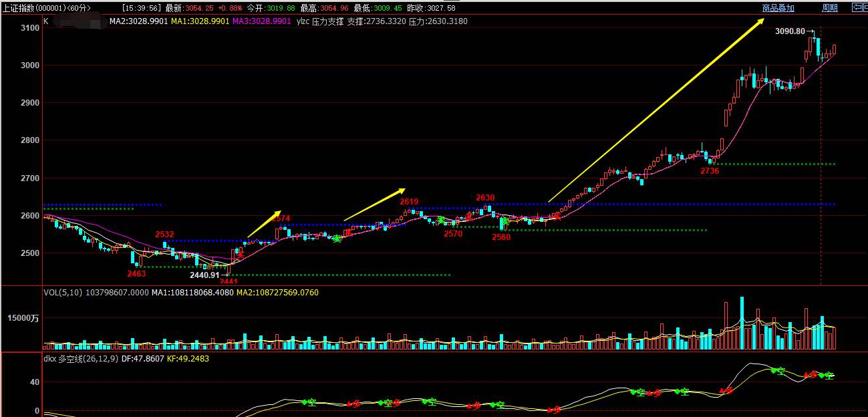Click the 2440.91 low price annotation

(x=204, y=275)
